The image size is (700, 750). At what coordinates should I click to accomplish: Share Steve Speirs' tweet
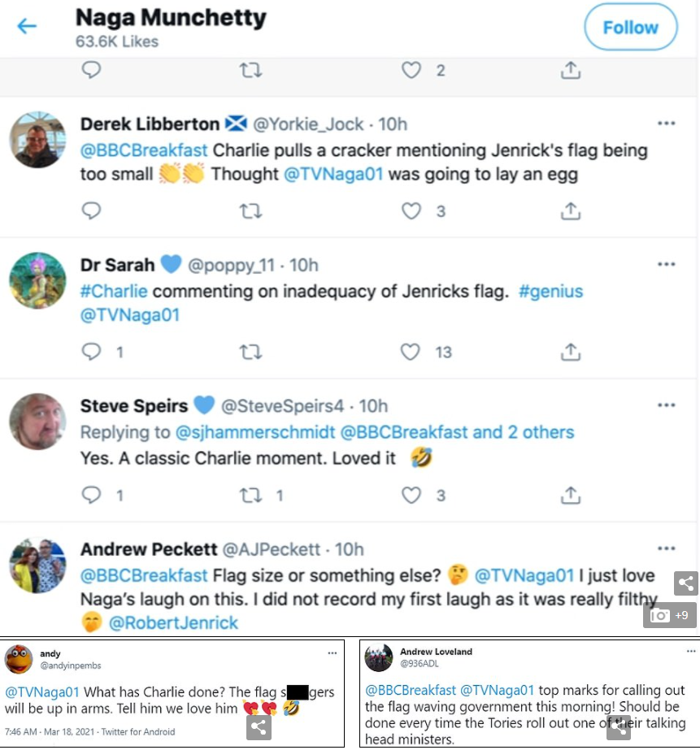[x=572, y=494]
